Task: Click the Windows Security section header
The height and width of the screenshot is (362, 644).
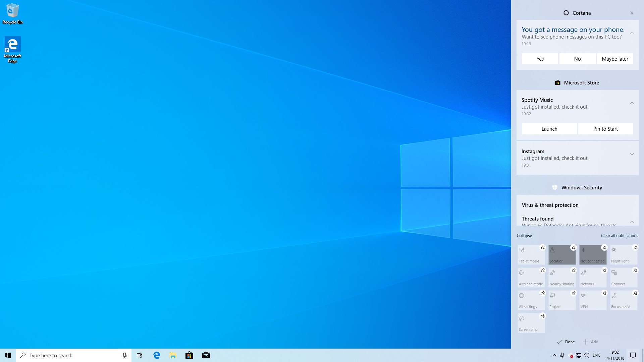Action: [x=577, y=187]
